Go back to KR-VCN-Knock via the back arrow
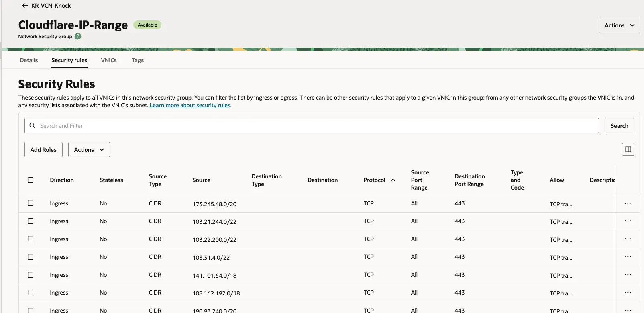The width and height of the screenshot is (644, 313). (25, 6)
